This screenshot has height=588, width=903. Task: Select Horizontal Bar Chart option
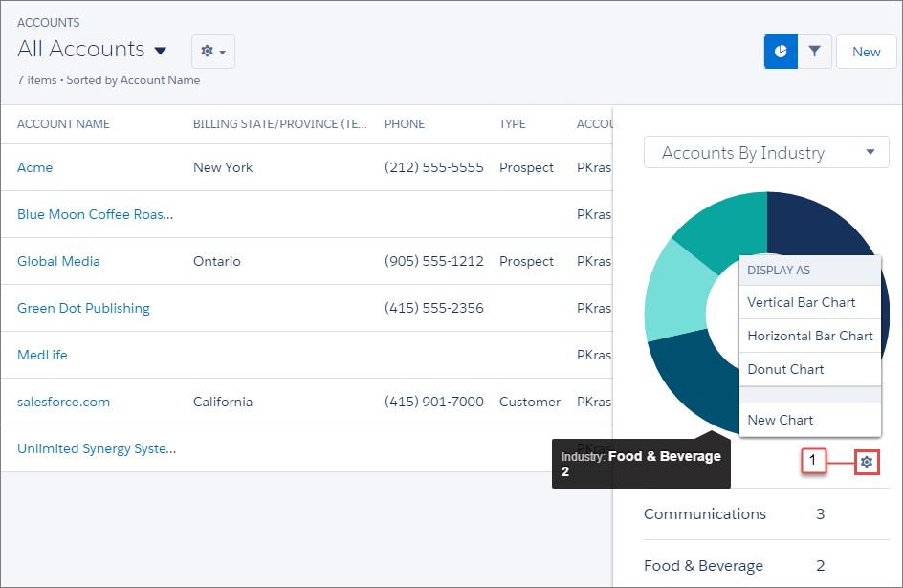coord(809,336)
